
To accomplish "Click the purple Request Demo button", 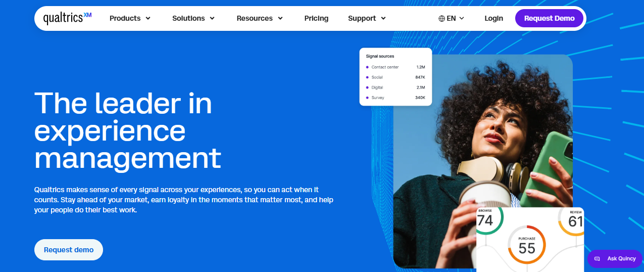I will click(x=549, y=18).
